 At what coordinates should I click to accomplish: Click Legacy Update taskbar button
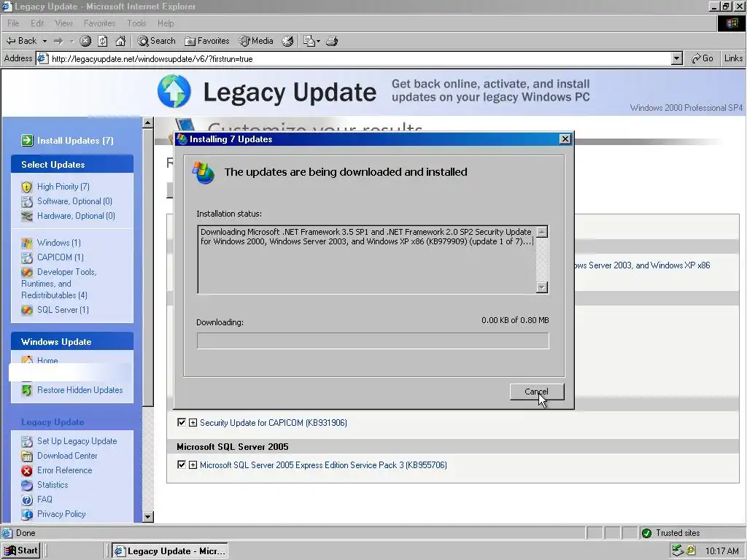pyautogui.click(x=169, y=551)
